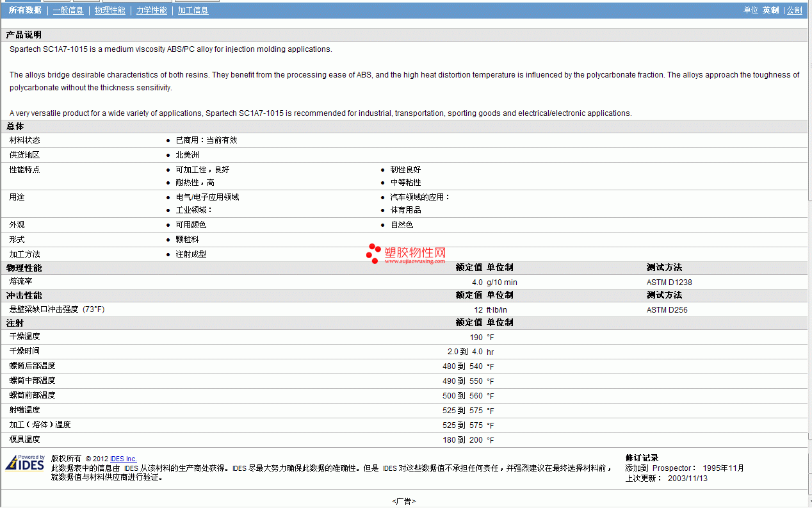This screenshot has height=508, width=812.
Task: Click 体育用品 entry
Action: [x=405, y=209]
